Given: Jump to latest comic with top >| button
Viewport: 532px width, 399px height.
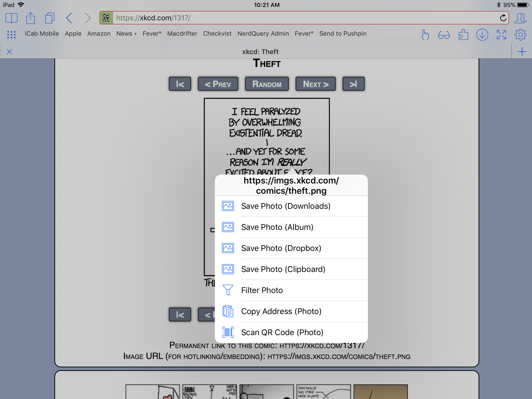Looking at the screenshot, I should click(353, 84).
